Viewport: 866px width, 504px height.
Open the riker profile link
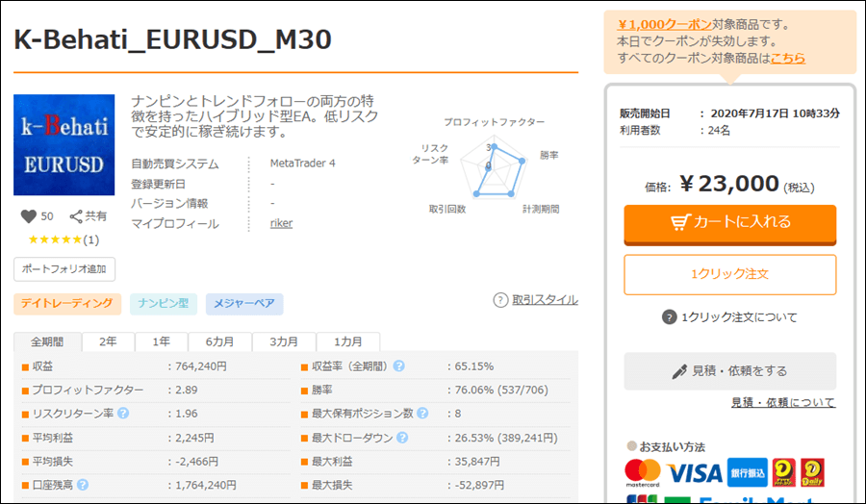[x=281, y=223]
